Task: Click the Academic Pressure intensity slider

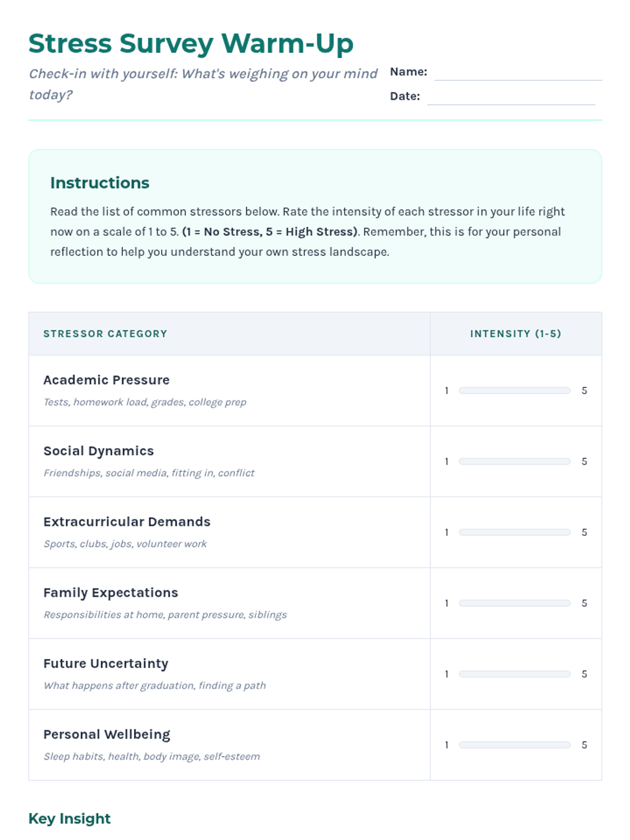Action: 514,391
